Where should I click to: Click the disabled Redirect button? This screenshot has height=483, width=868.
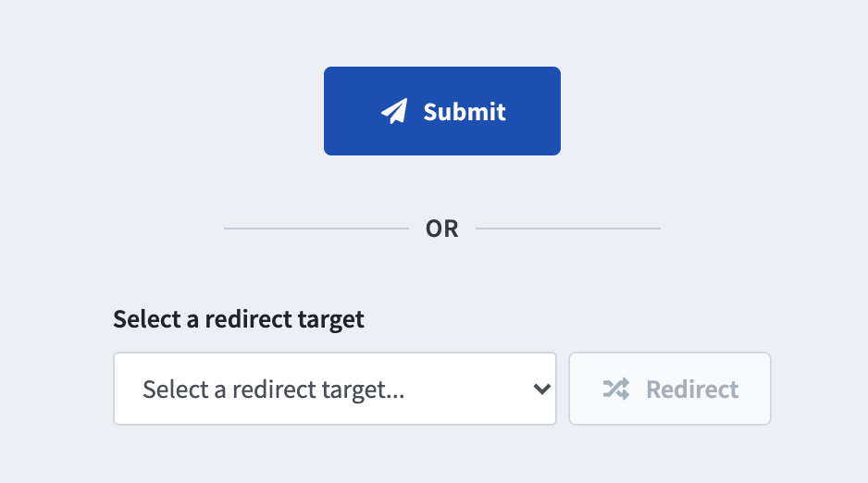670,389
